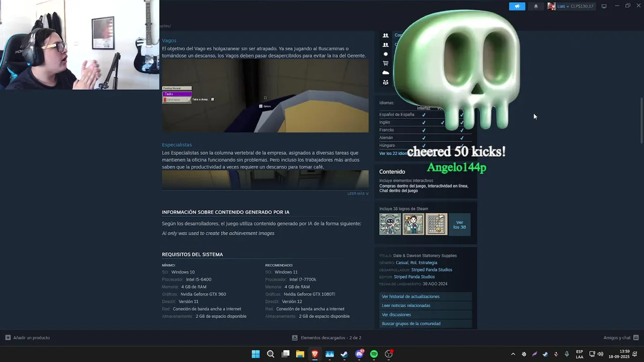This screenshot has height=362, width=644.
Task: Open the Estrategia genre link
Action: (x=428, y=262)
